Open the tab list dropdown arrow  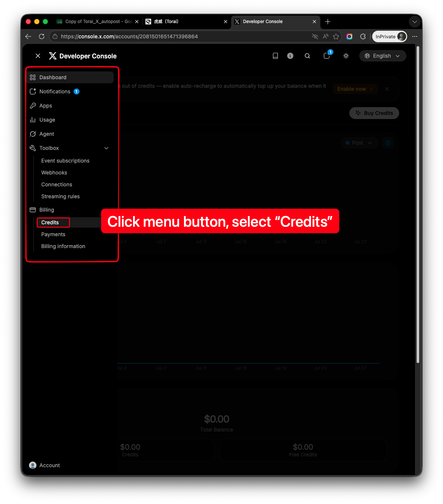click(x=415, y=22)
